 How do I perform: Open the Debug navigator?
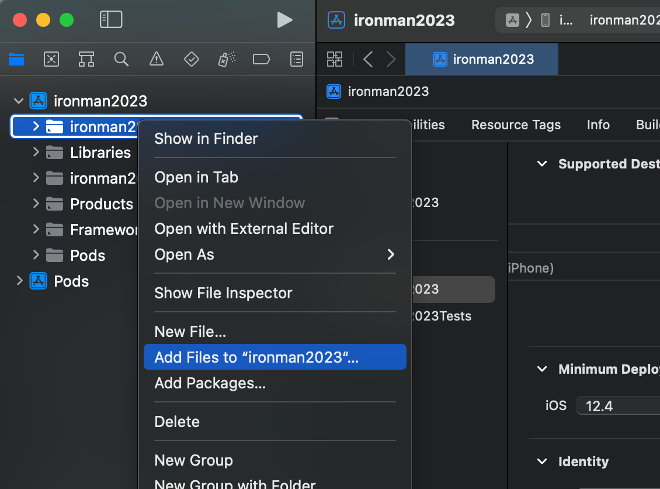[226, 59]
